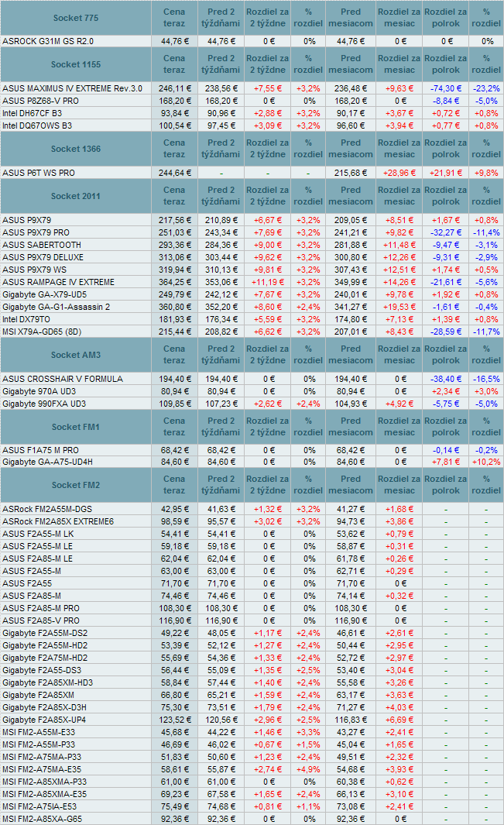Click the MSI X79A-GD65 (8D) product name
Screen dimensions: 504x825
(x=44, y=332)
